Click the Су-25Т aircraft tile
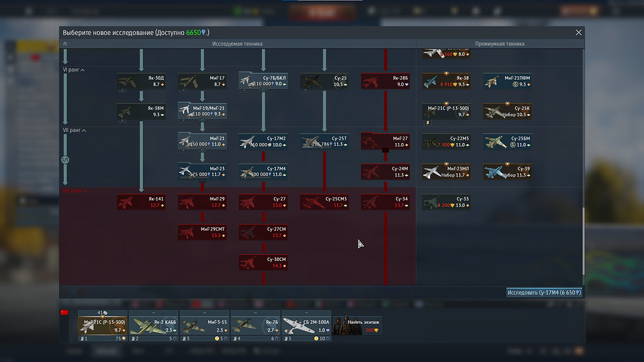 pyautogui.click(x=325, y=142)
